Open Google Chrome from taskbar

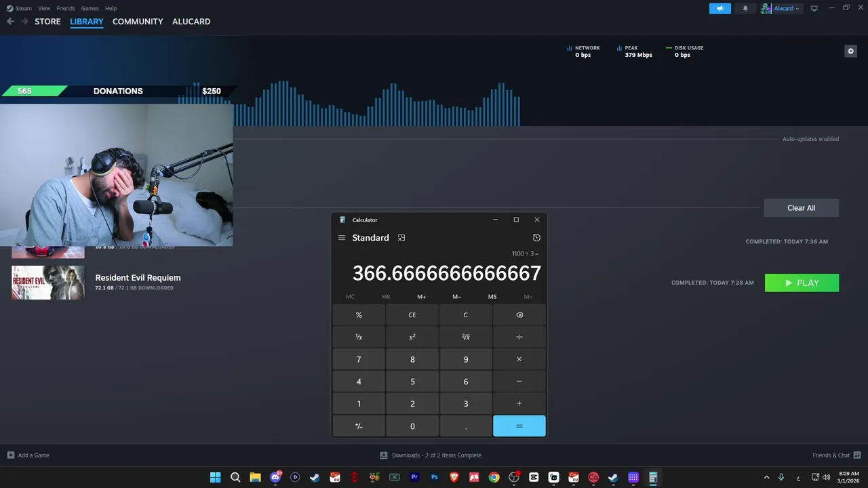click(494, 477)
